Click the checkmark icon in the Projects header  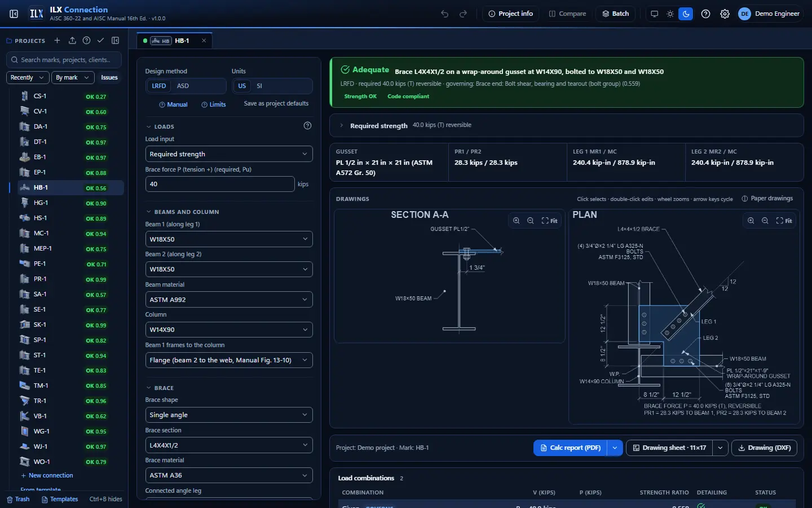(x=100, y=41)
